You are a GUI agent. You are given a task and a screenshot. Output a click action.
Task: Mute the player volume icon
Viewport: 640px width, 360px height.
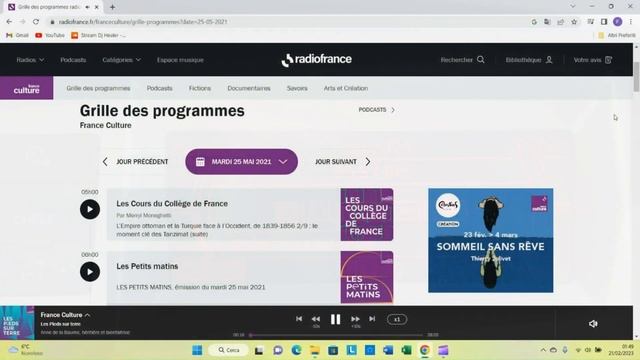pos(593,324)
